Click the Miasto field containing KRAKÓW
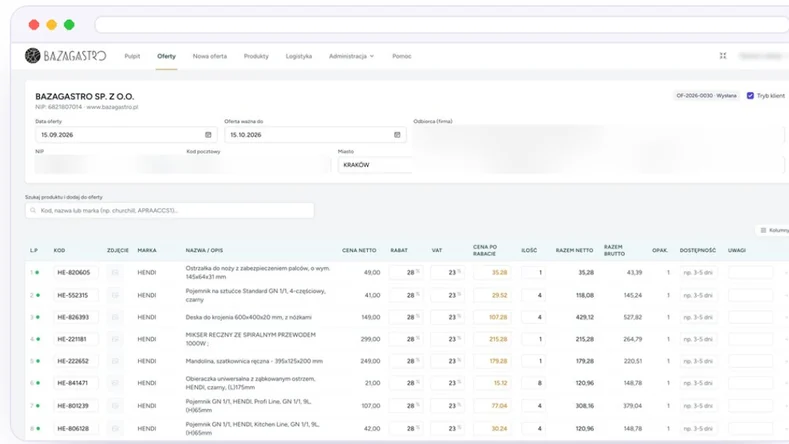Image resolution: width=789 pixels, height=444 pixels. point(375,165)
